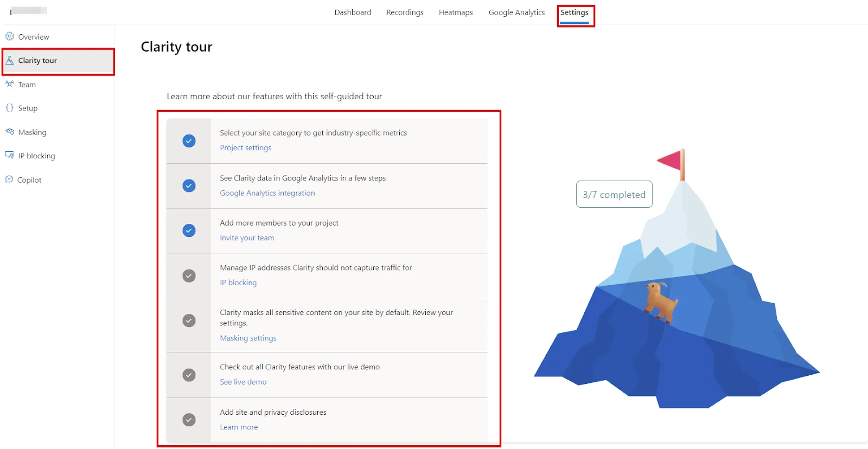Toggle the grey checkmark for privacy disclosures step
This screenshot has width=868, height=449.
click(189, 420)
